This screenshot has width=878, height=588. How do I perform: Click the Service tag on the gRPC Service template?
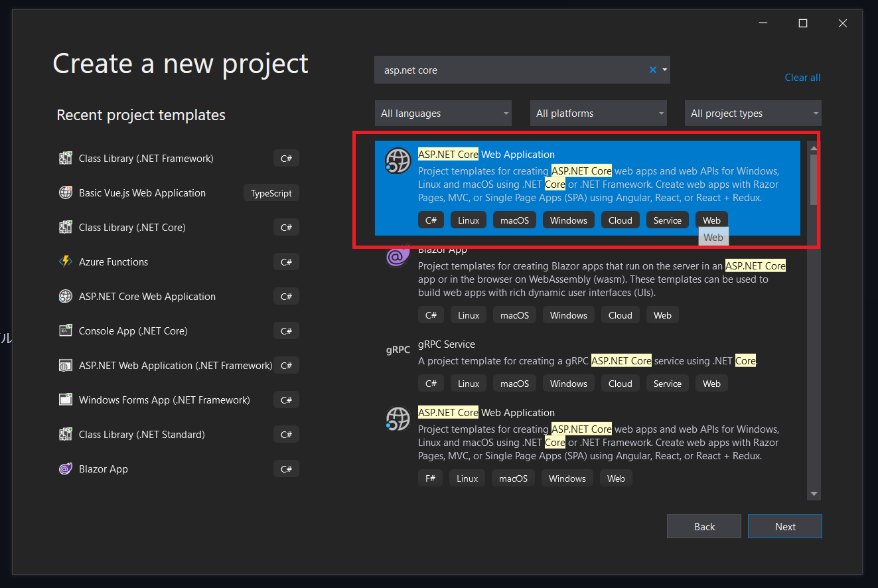tap(667, 384)
